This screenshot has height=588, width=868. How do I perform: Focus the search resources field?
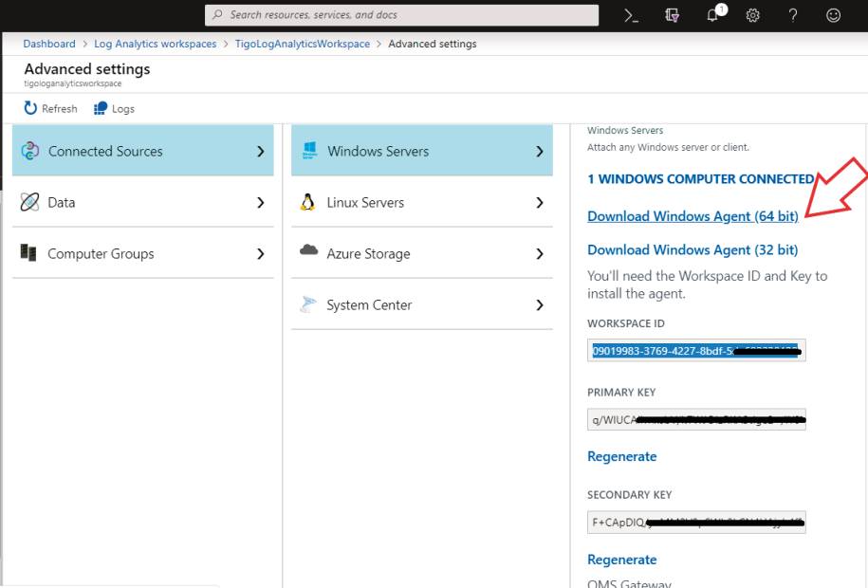[x=401, y=15]
